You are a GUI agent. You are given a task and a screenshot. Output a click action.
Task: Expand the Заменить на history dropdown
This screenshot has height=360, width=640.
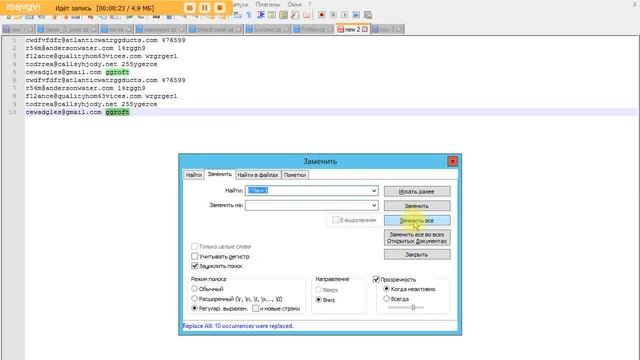(374, 205)
